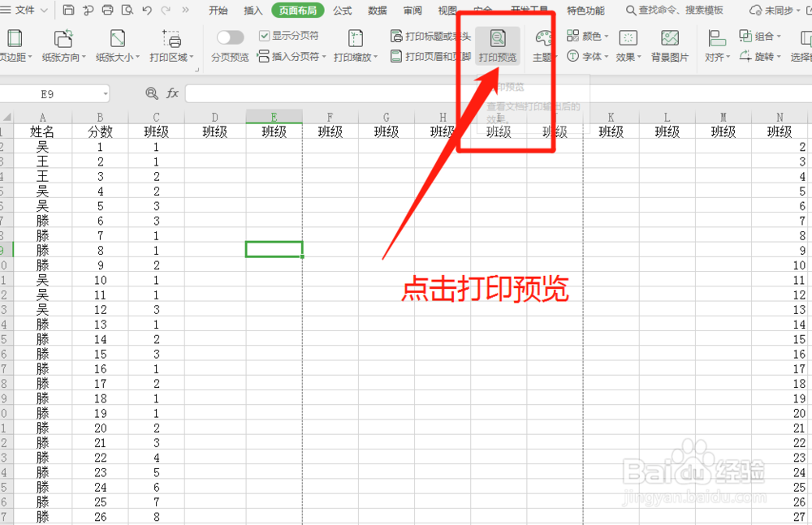Click cell A1 containing 姓名
The image size is (812, 525).
click(x=42, y=131)
